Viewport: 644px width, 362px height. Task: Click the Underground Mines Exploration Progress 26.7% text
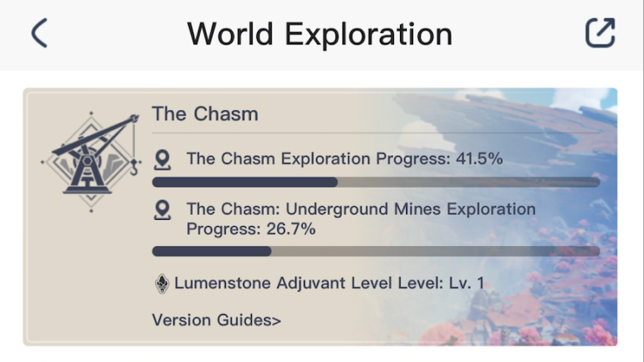pyautogui.click(x=361, y=219)
